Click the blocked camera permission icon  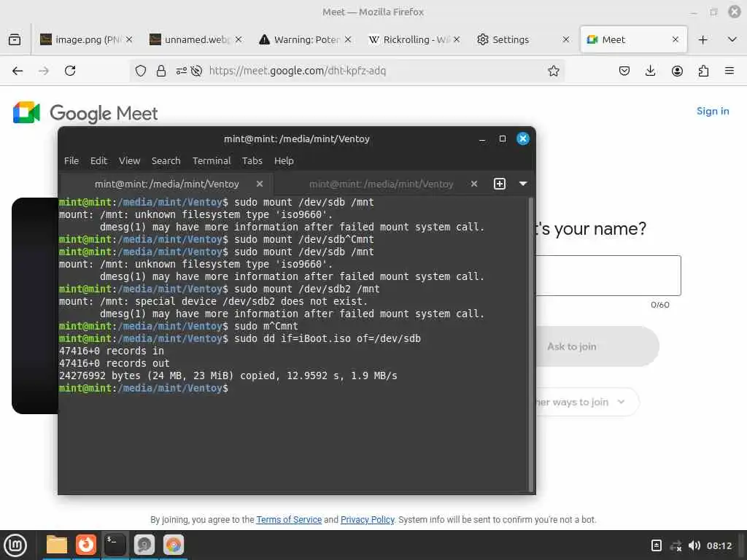click(x=196, y=71)
